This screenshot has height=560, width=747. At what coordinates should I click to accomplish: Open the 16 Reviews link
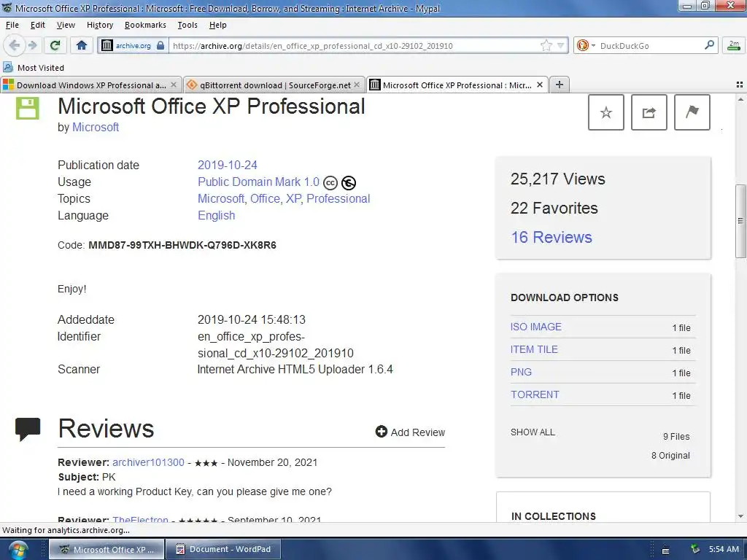(551, 237)
